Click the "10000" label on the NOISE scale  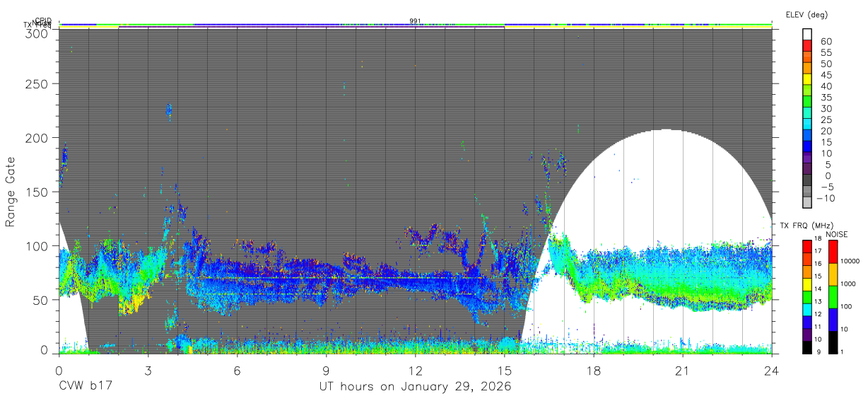850,261
